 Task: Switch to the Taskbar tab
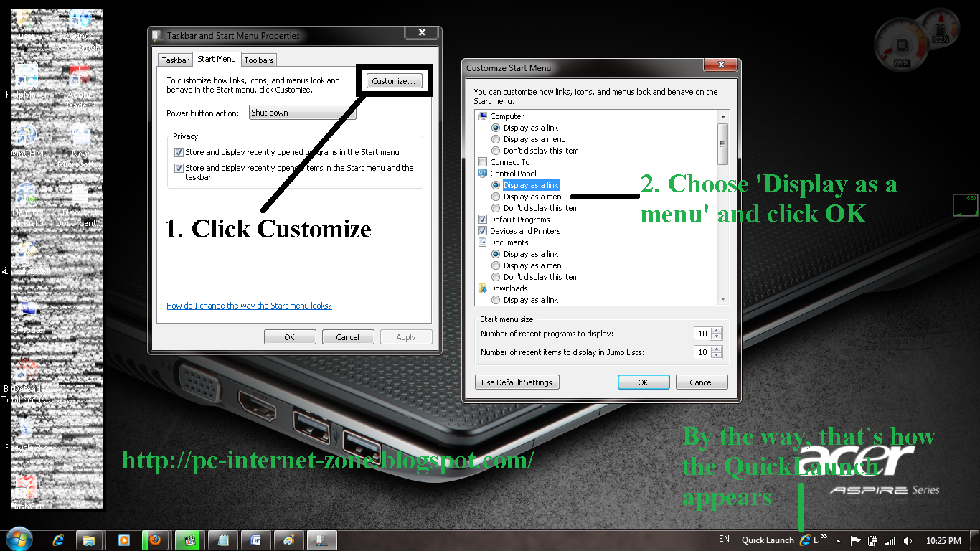[x=174, y=60]
